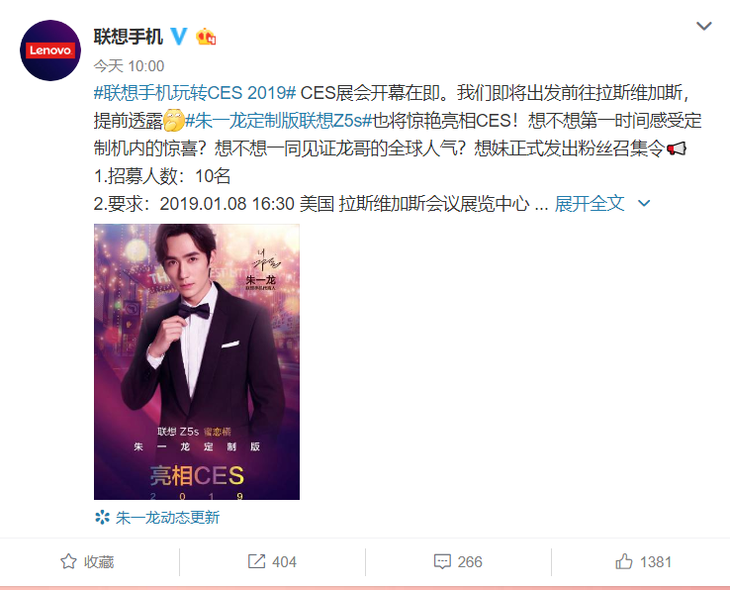Viewport: 730px width, 590px height.
Task: Like the post with thumbs-up icon
Action: click(x=624, y=561)
